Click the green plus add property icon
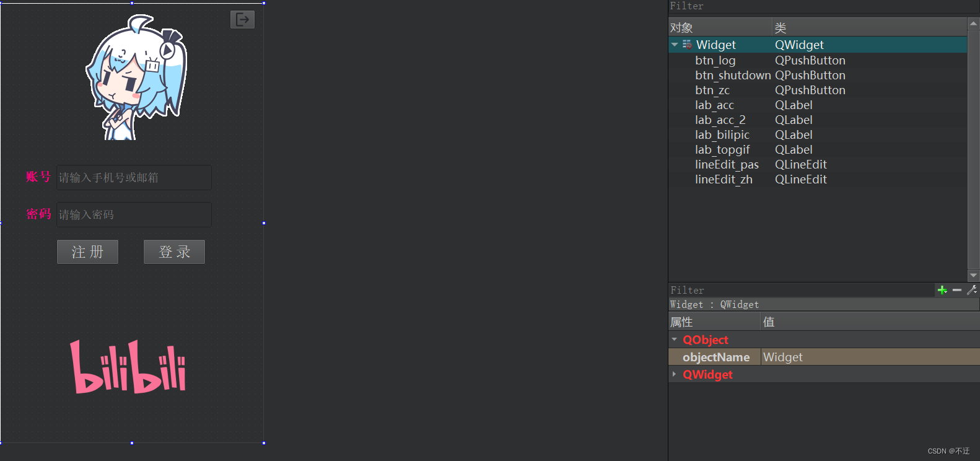Screen dimensions: 980x461 [x=942, y=290]
